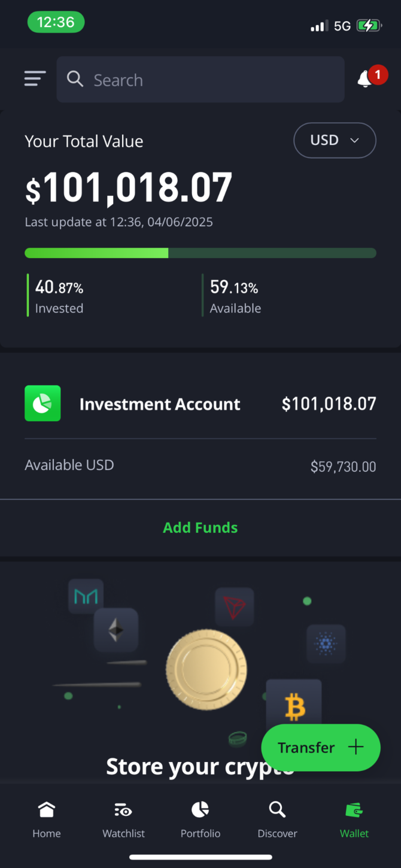This screenshot has width=401, height=868.
Task: Select the Maker icon in the illustration
Action: 86,596
